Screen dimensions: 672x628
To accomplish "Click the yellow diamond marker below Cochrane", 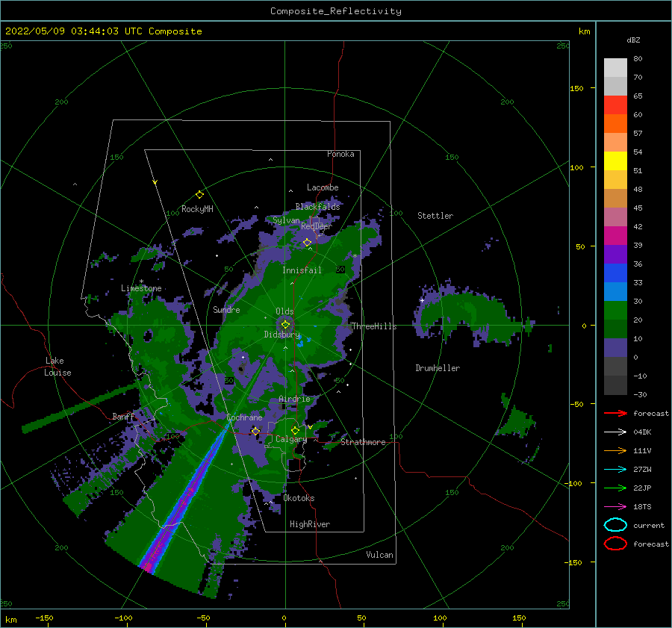I will [255, 431].
